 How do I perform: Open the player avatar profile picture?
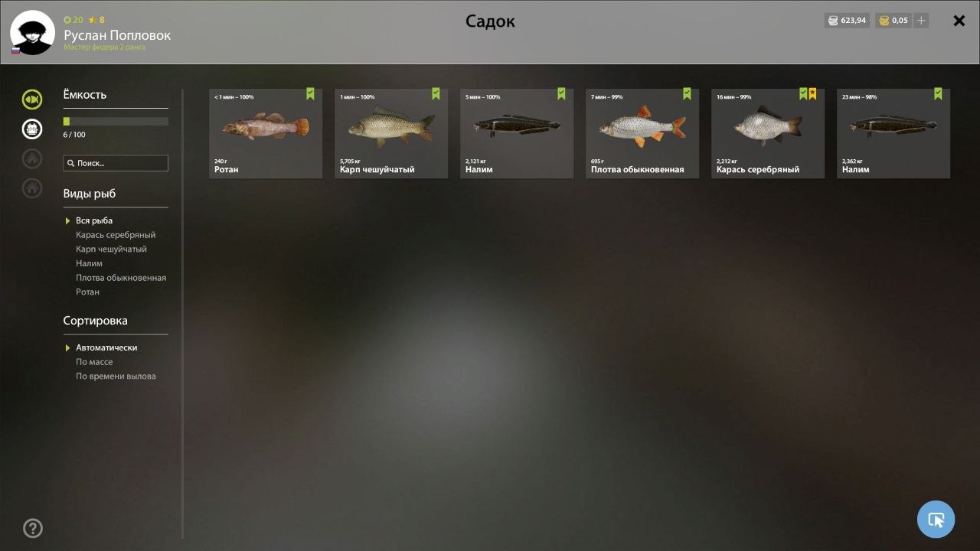pyautogui.click(x=32, y=32)
